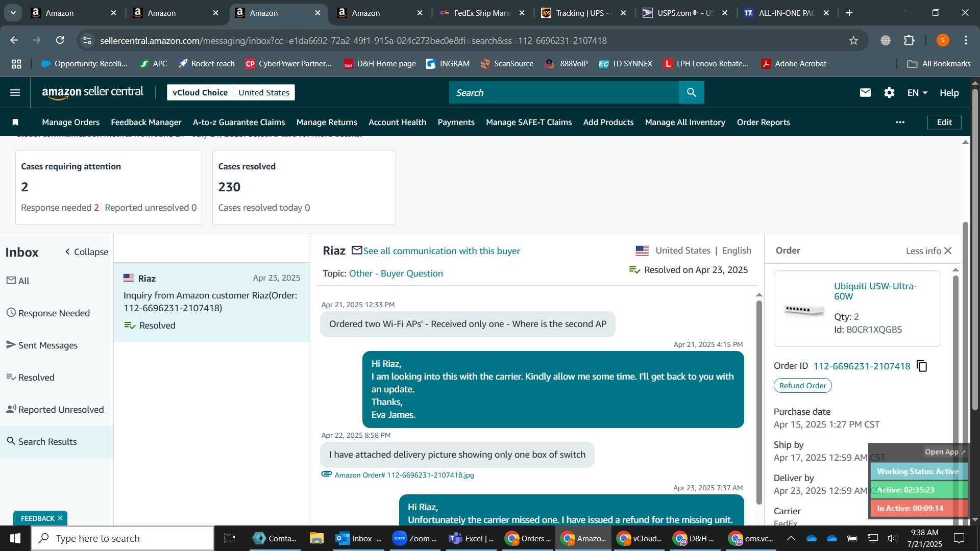Open the Chrome profile avatar
Viewport: 980px width, 551px height.
pyautogui.click(x=943, y=40)
